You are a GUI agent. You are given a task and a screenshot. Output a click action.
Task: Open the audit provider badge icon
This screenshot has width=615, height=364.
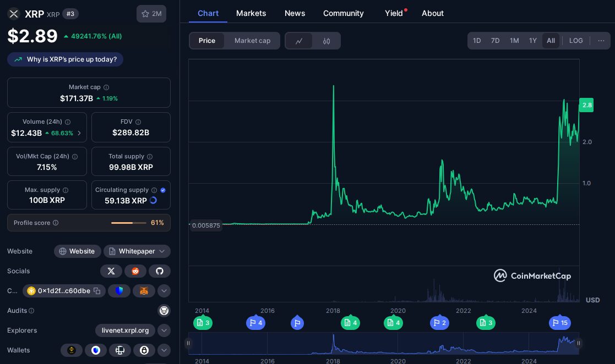click(x=164, y=311)
